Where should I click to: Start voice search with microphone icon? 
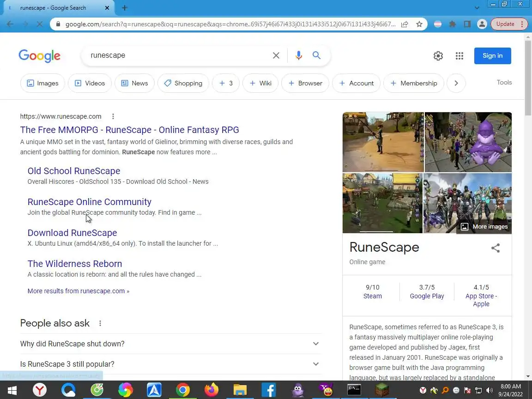(299, 55)
